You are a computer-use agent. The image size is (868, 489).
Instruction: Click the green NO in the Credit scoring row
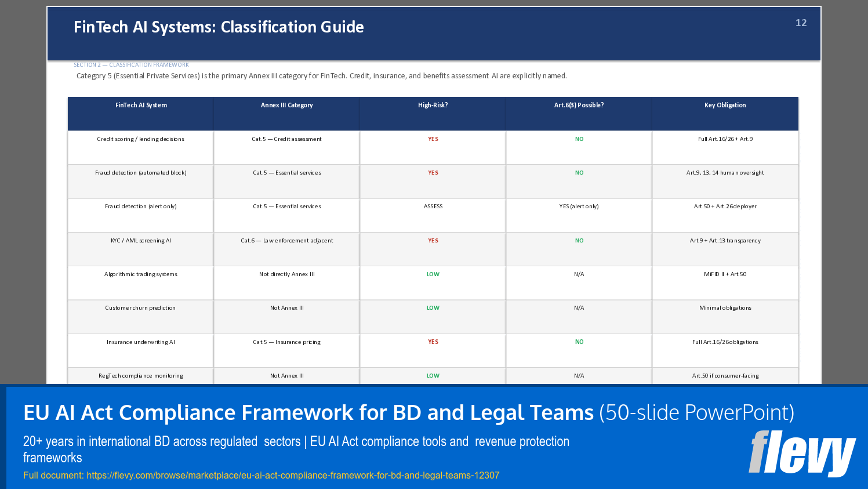click(x=579, y=139)
